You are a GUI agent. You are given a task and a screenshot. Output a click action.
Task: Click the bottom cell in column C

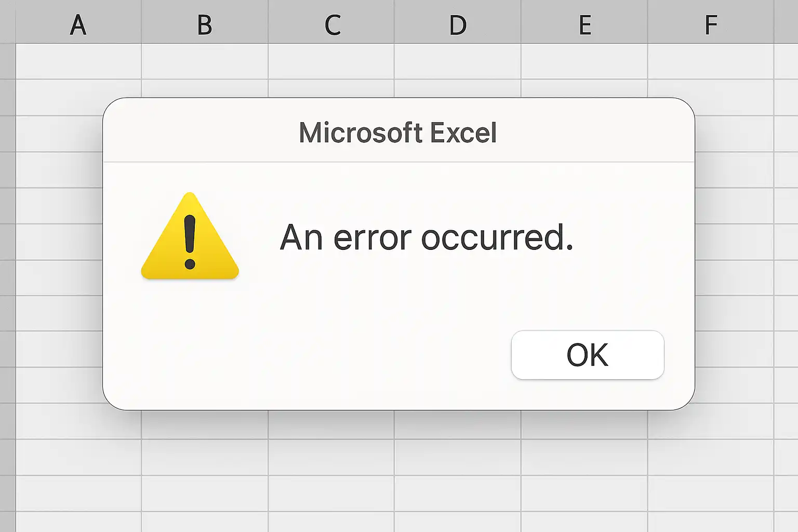[331, 522]
